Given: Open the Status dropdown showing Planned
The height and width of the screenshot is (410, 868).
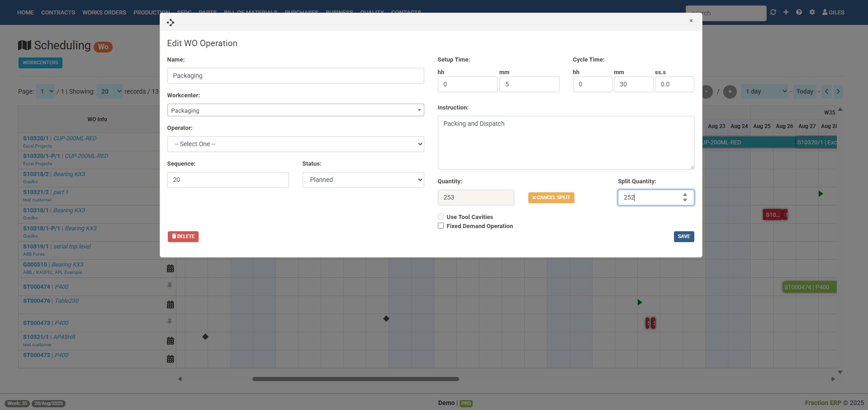Looking at the screenshot, I should pos(363,180).
